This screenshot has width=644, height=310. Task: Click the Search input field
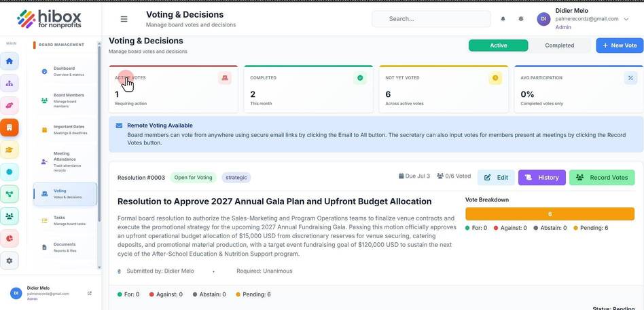coord(431,19)
